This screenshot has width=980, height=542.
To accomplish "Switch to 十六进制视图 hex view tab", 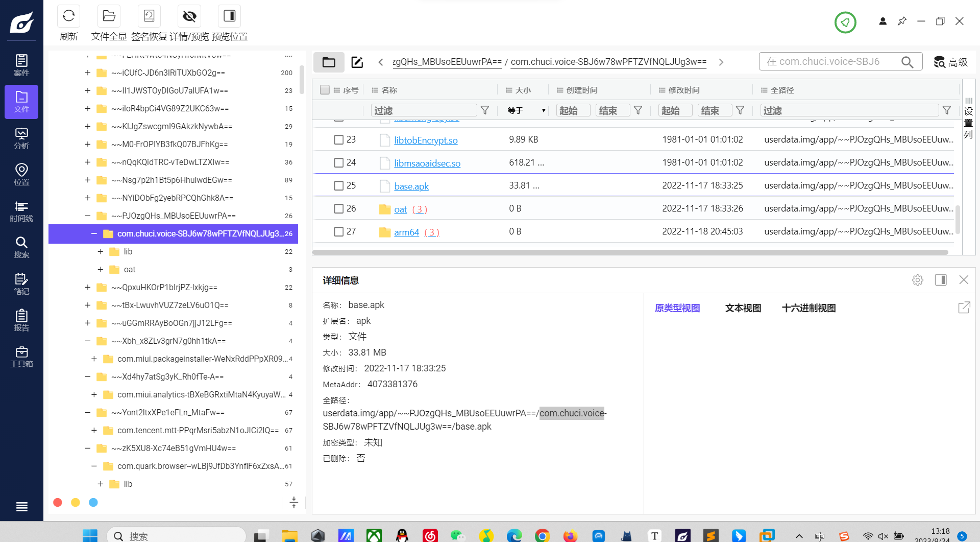I will (x=809, y=308).
